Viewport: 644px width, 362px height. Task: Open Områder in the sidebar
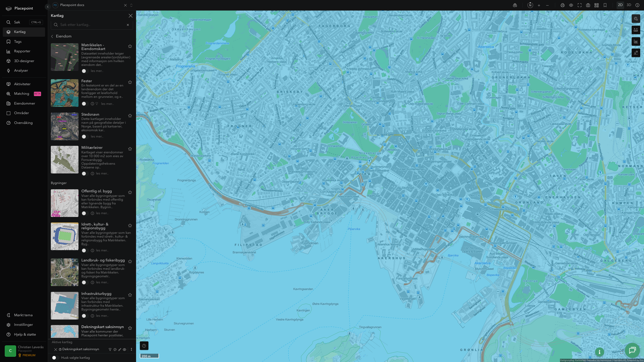pos(24,113)
